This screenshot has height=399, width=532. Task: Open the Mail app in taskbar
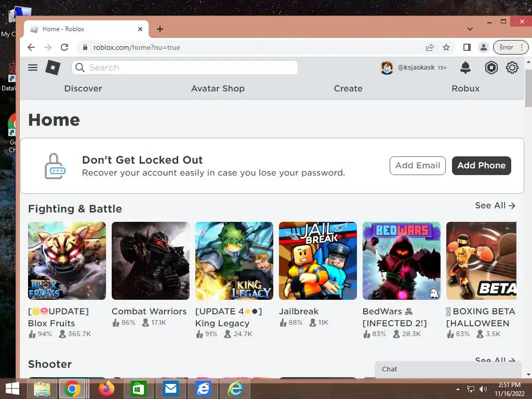pyautogui.click(x=170, y=389)
